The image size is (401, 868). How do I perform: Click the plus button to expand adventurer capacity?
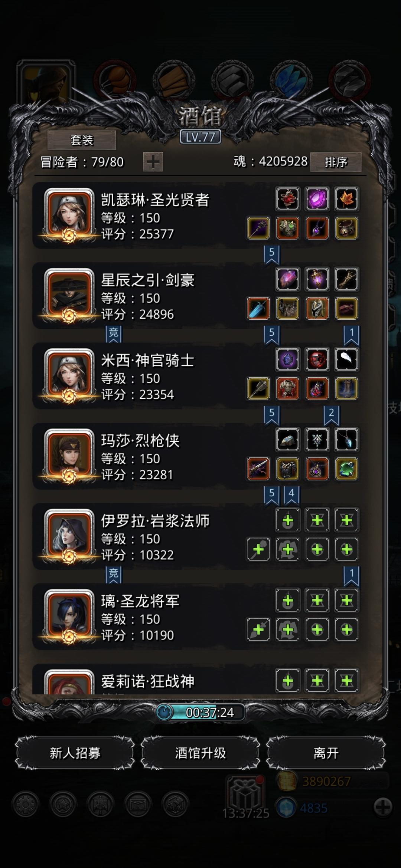[x=153, y=162]
